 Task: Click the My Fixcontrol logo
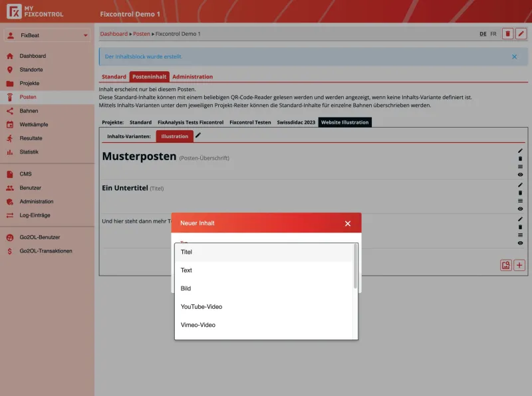tap(35, 11)
